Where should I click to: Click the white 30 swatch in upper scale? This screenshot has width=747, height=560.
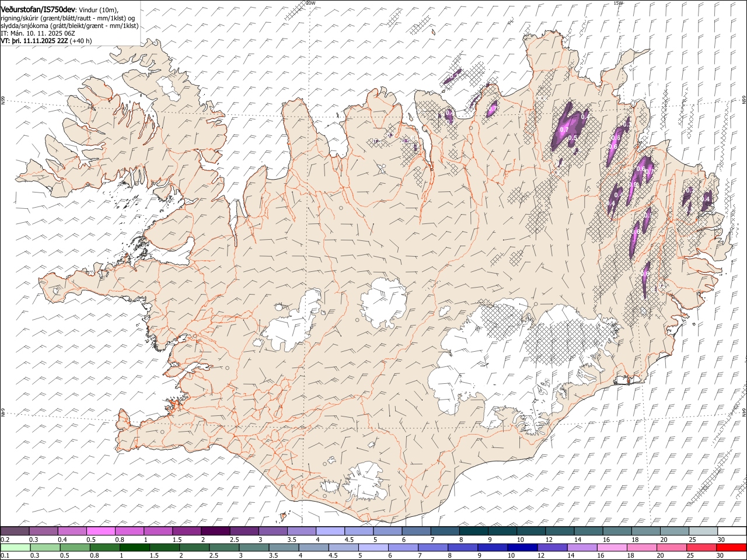pos(732,531)
